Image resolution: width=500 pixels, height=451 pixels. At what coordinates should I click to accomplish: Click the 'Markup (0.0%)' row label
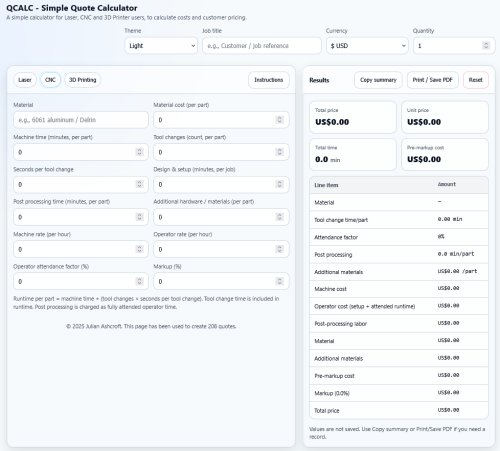332,393
